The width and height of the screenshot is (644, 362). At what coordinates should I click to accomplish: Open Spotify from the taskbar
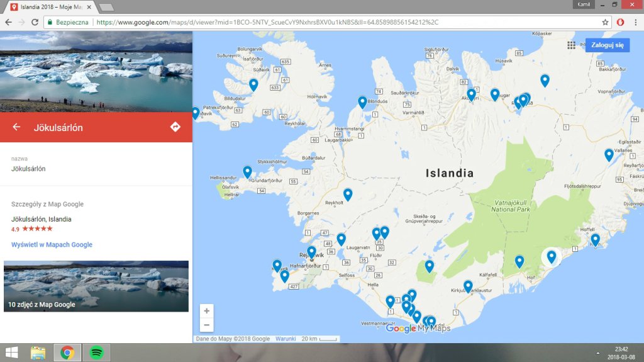[96, 353]
